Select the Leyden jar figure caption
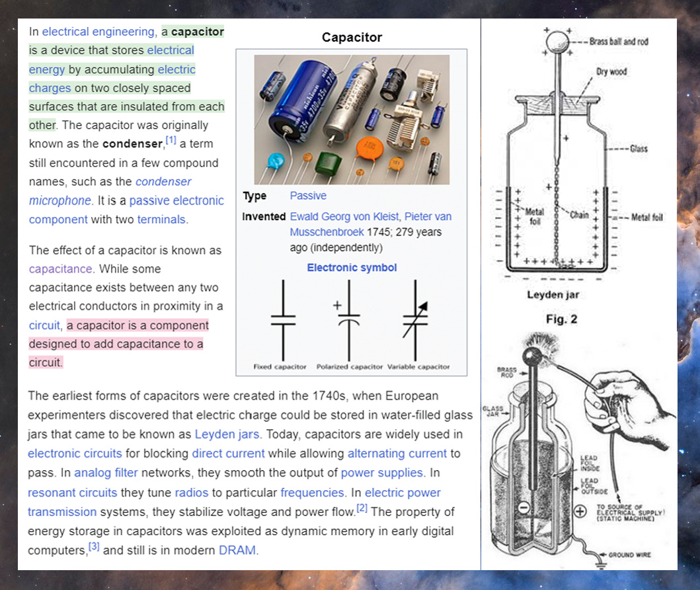 tap(553, 295)
